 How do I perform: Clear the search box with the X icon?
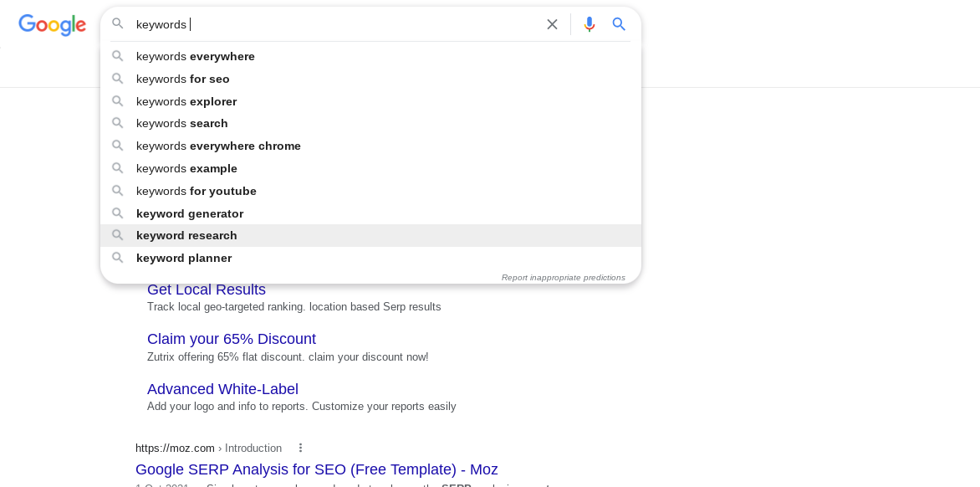tap(552, 24)
